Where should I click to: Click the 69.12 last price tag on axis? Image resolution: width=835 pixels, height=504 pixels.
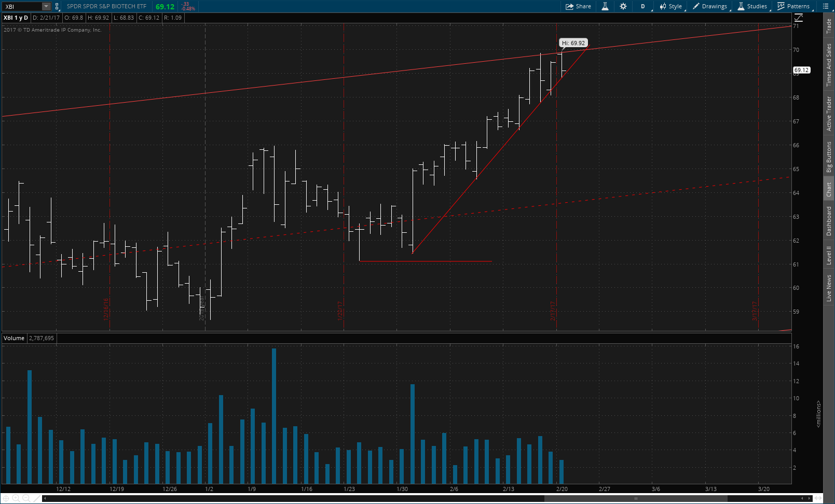click(x=802, y=70)
